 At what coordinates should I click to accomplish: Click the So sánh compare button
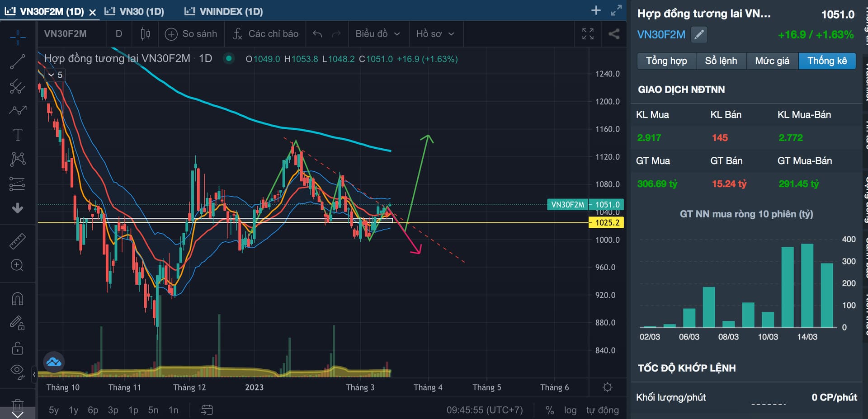pyautogui.click(x=191, y=34)
